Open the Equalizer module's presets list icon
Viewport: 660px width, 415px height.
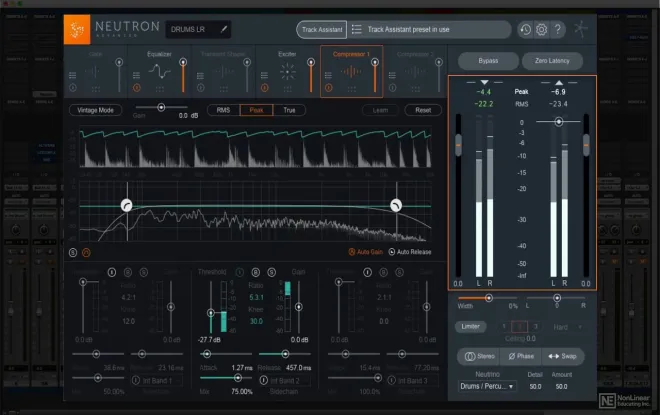pyautogui.click(x=136, y=75)
